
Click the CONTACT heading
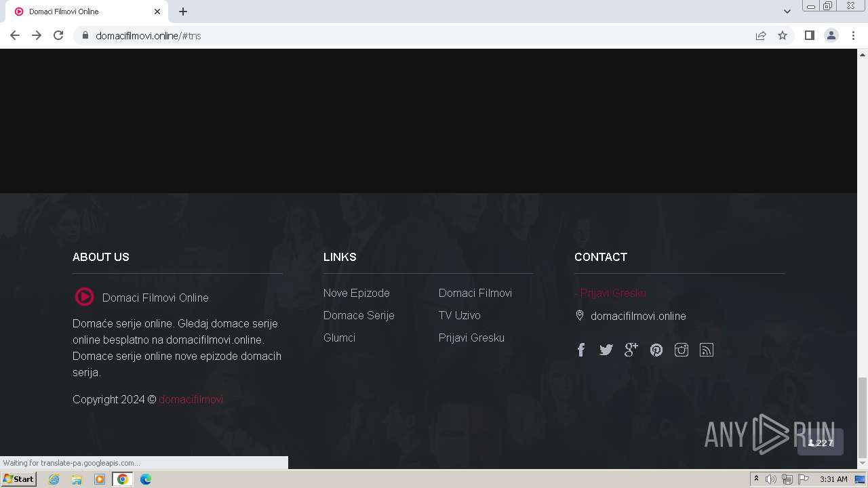click(601, 257)
